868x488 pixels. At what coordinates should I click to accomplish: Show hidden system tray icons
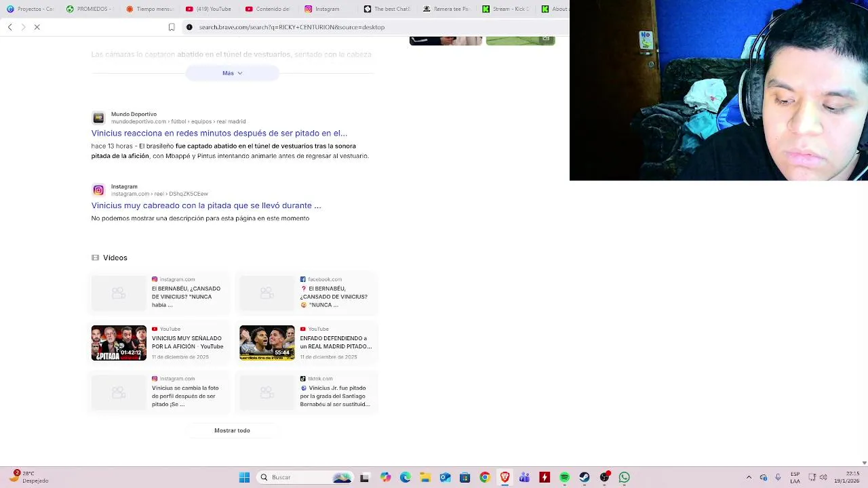click(749, 477)
